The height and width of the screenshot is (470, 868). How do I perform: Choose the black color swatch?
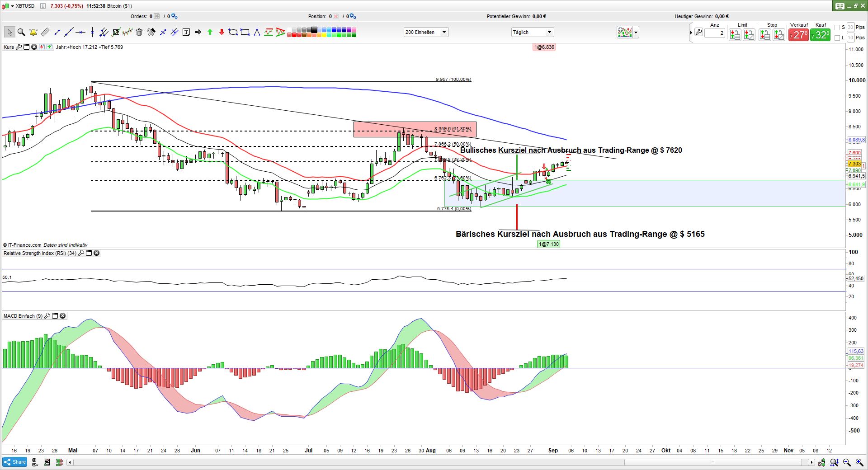(x=315, y=30)
